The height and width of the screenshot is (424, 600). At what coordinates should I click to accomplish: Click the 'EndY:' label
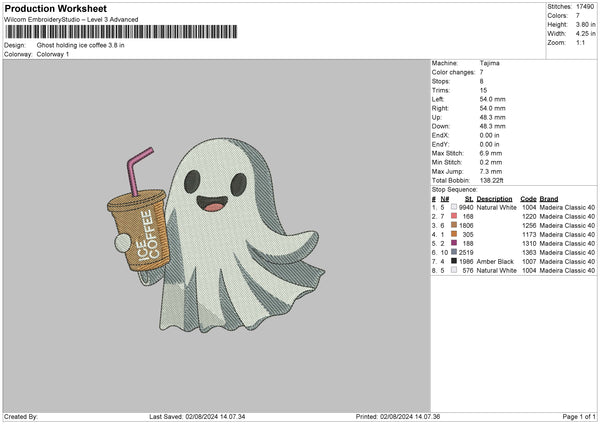(440, 144)
